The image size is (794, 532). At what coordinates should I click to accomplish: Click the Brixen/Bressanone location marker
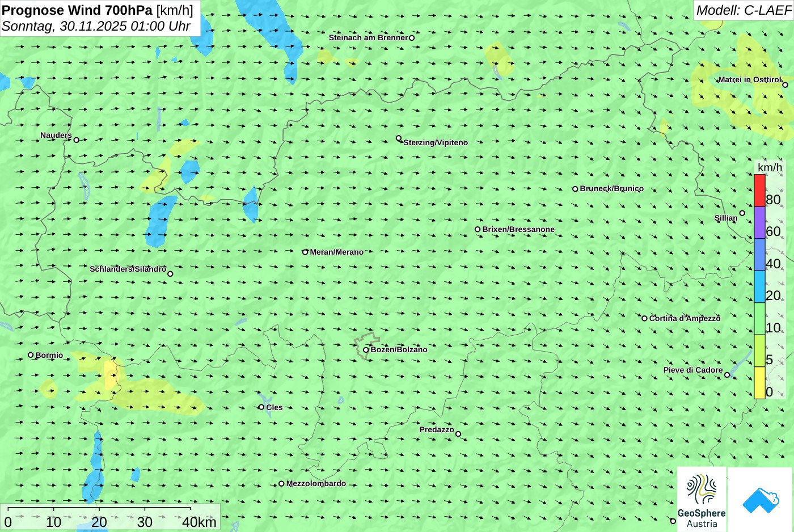478,230
